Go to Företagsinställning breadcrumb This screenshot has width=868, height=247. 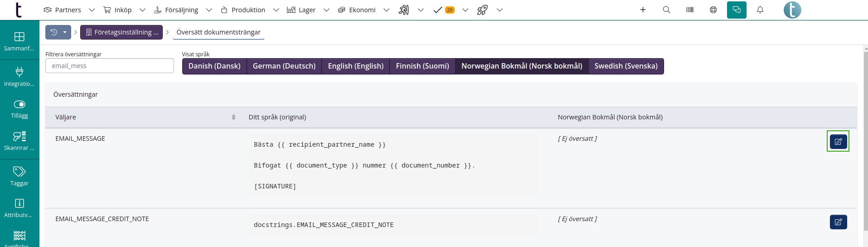pyautogui.click(x=121, y=32)
